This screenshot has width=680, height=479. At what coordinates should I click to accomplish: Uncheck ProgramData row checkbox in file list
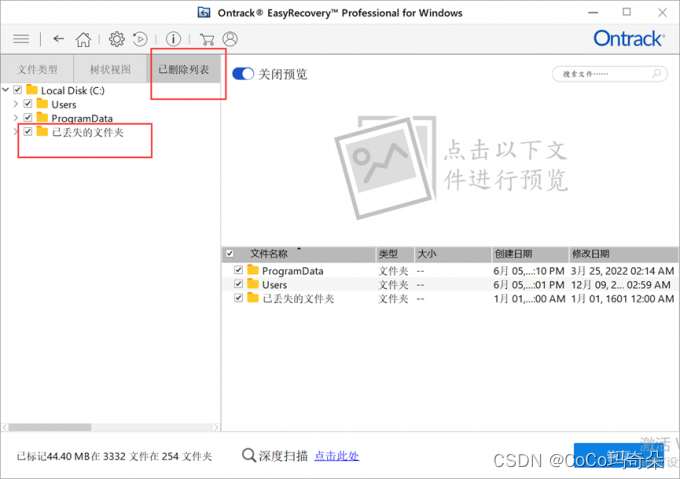(238, 270)
